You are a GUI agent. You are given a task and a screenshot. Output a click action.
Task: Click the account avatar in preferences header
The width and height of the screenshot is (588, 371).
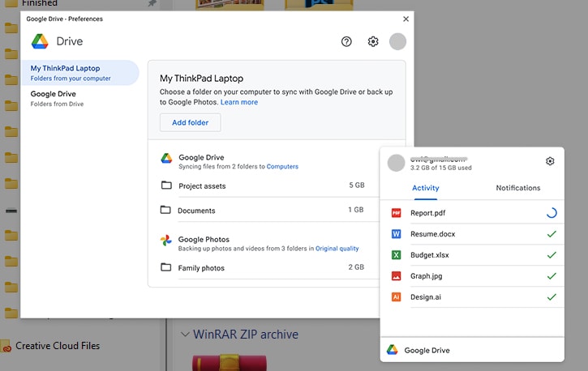coord(397,41)
